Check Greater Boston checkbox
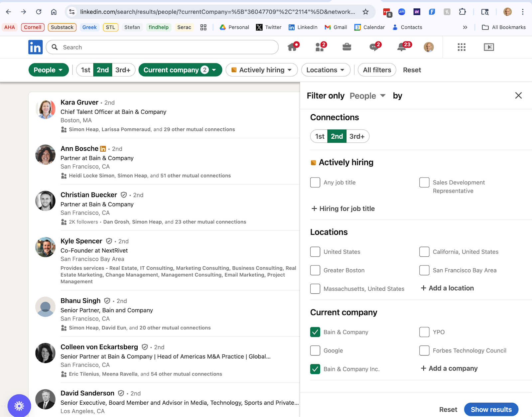This screenshot has height=417, width=532. [315, 270]
